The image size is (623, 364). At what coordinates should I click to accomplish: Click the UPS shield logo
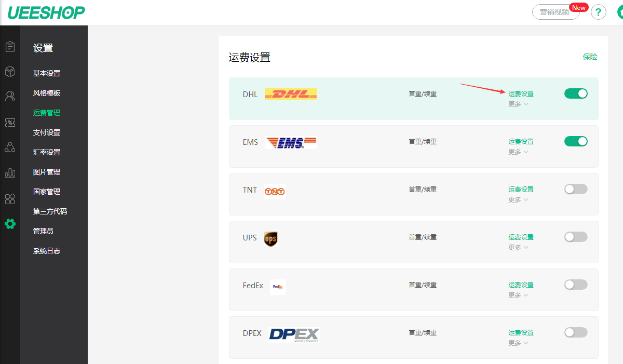click(270, 239)
